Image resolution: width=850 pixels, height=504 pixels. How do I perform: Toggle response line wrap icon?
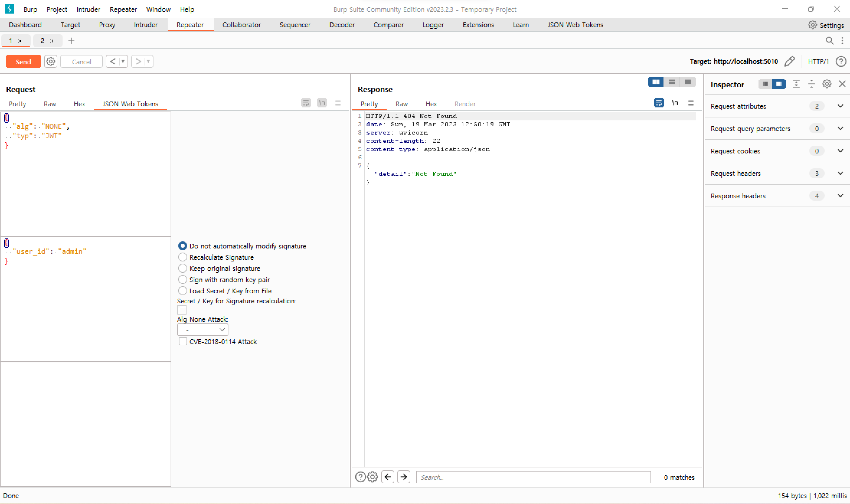tap(659, 103)
